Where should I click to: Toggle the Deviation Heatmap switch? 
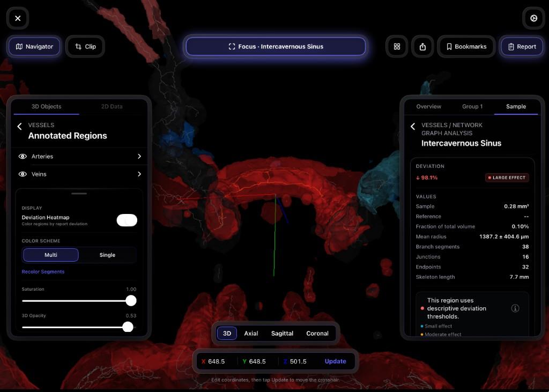[127, 220]
